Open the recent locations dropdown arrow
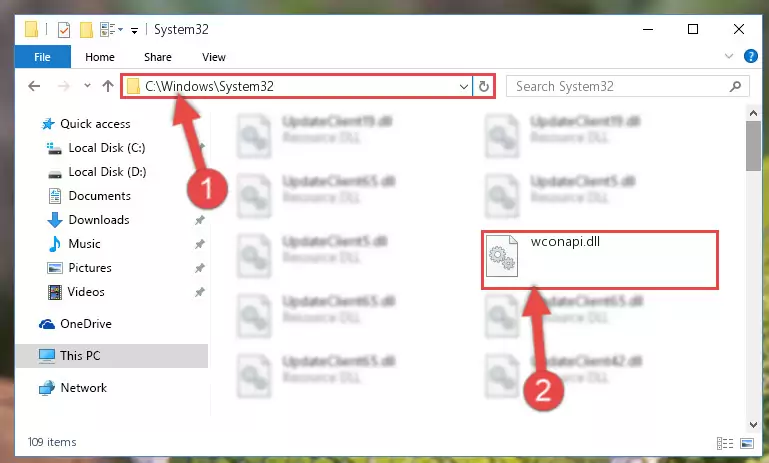 (87, 86)
